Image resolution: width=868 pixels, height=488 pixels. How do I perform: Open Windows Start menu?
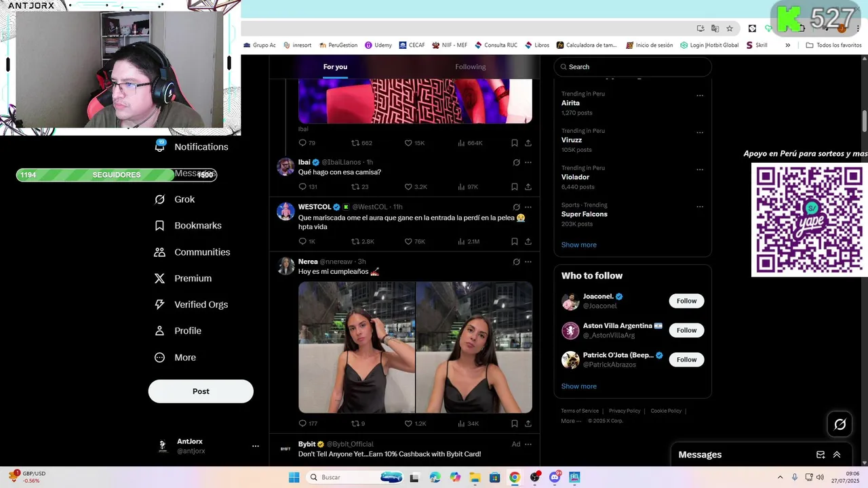click(294, 477)
